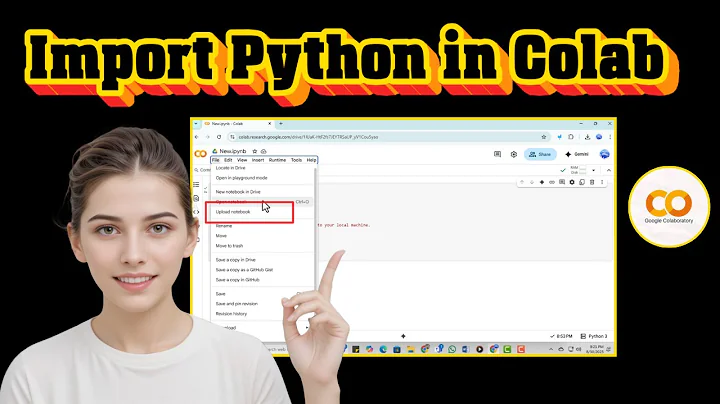Screen dimensions: 720x404
Task: Select the New.ipynb - Colab browser tab
Action: (x=237, y=123)
